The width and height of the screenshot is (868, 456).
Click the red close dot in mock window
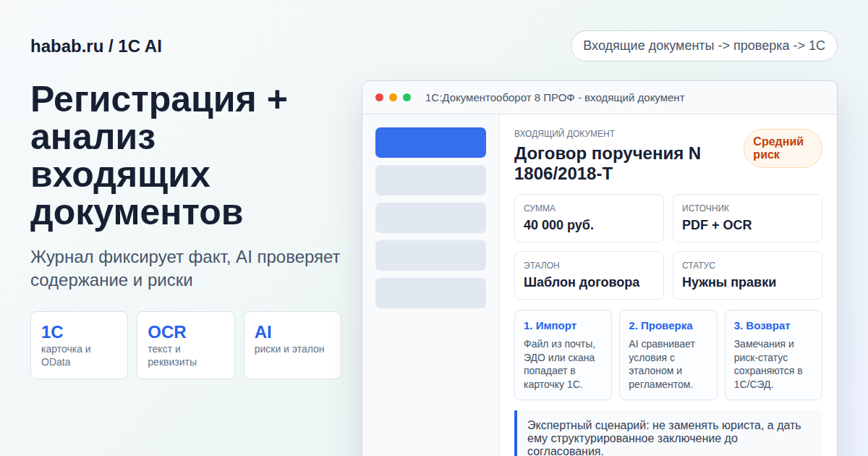pos(379,98)
